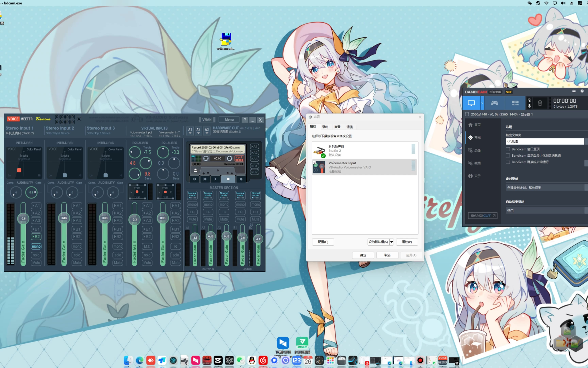Enable A1 routing on Stereo Input 2
The height and width of the screenshot is (368, 588).
[77, 206]
